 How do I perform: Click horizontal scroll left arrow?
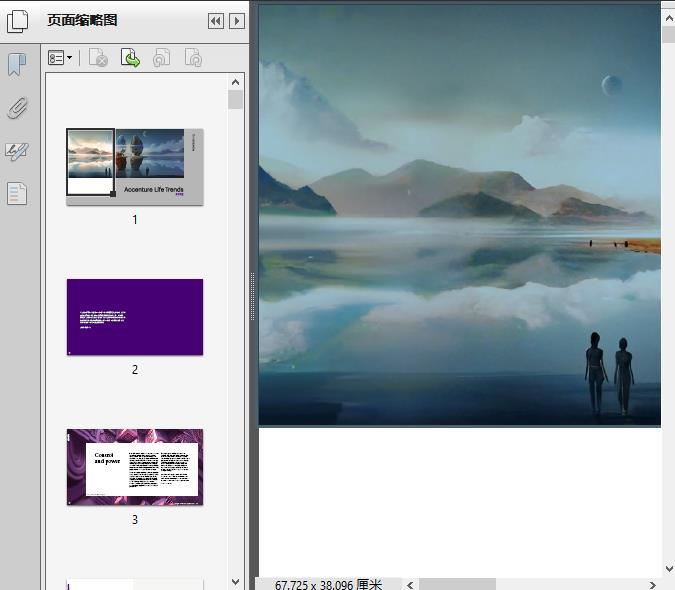410,584
